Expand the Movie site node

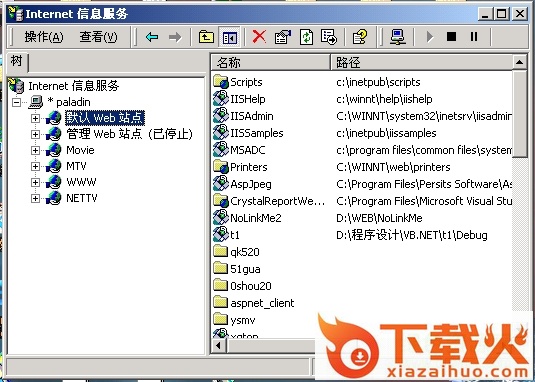(x=35, y=150)
